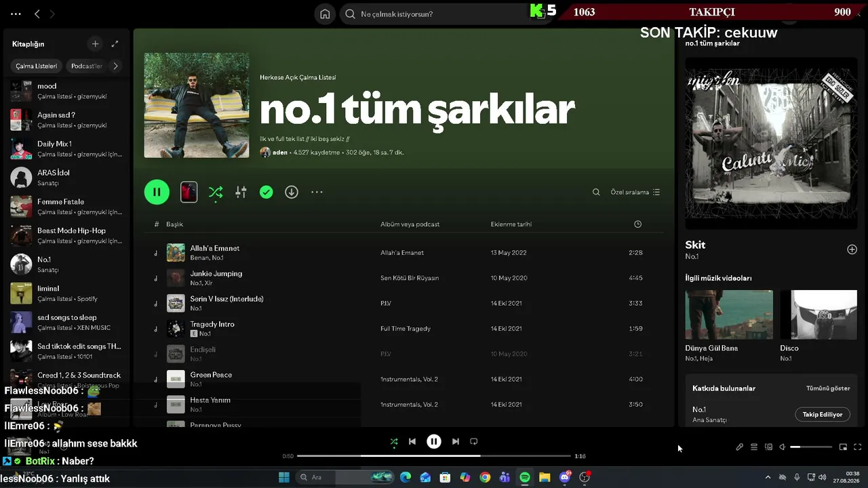Open the playback queue
This screenshot has width=868, height=488.
754,447
